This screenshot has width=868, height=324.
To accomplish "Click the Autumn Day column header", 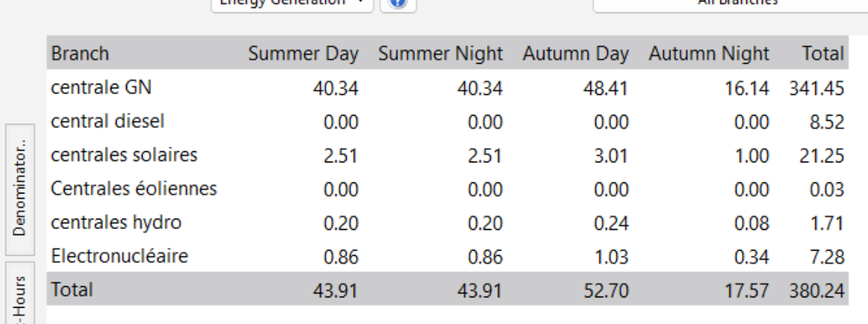I will click(575, 54).
